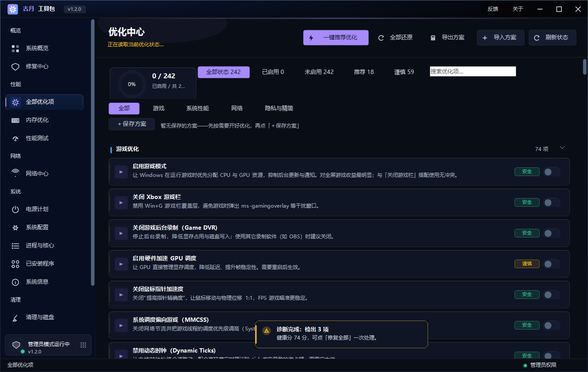The height and width of the screenshot is (372, 588).
Task: Switch to 游戏 category tab
Action: point(159,108)
